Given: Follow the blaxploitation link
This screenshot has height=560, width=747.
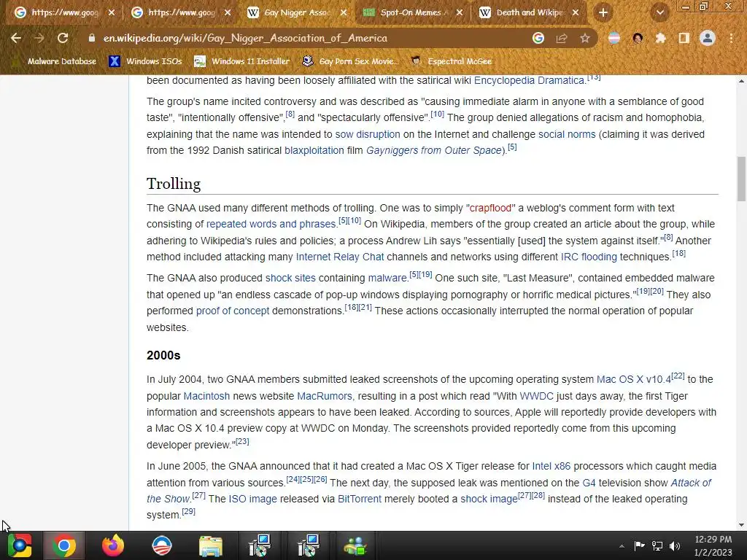Looking at the screenshot, I should [x=314, y=150].
